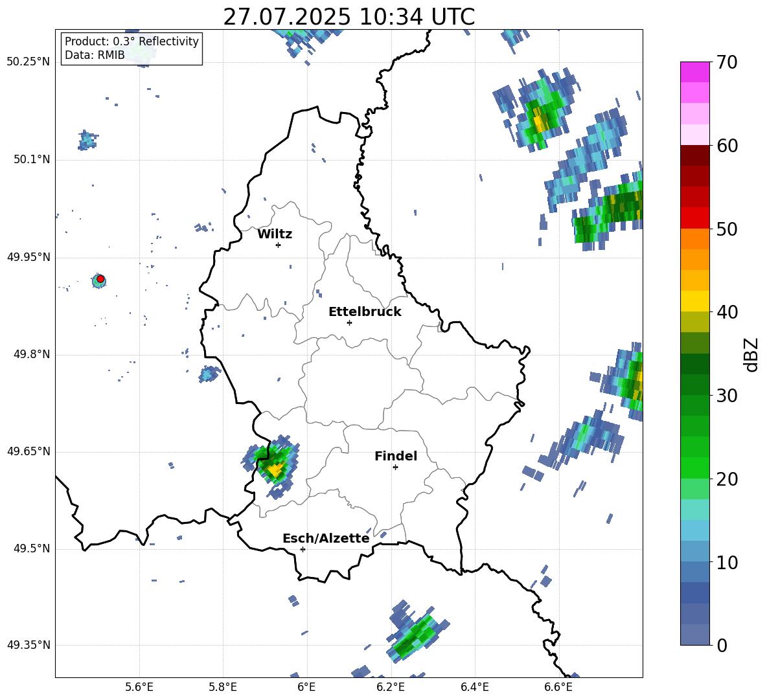Click the 'Product: 0.3° Reflectivity' legend text
Screen dimensions: 767x700
(x=132, y=41)
